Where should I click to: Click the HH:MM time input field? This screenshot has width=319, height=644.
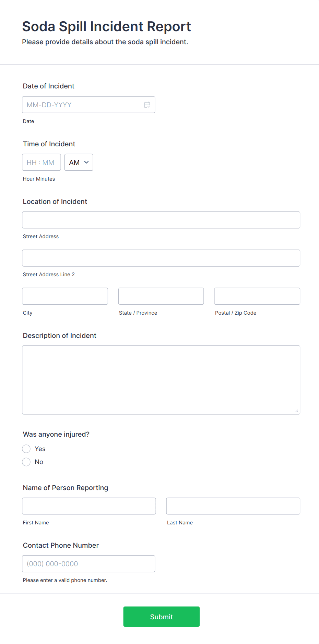coord(41,162)
